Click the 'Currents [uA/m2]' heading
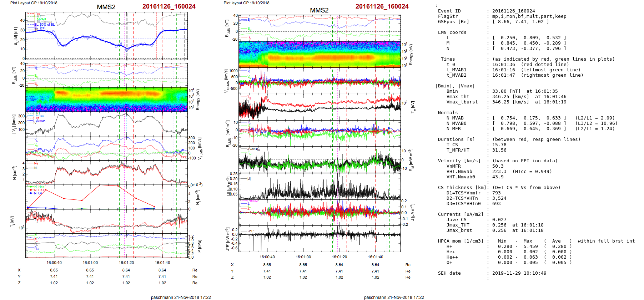644x300 pixels. tap(461, 214)
